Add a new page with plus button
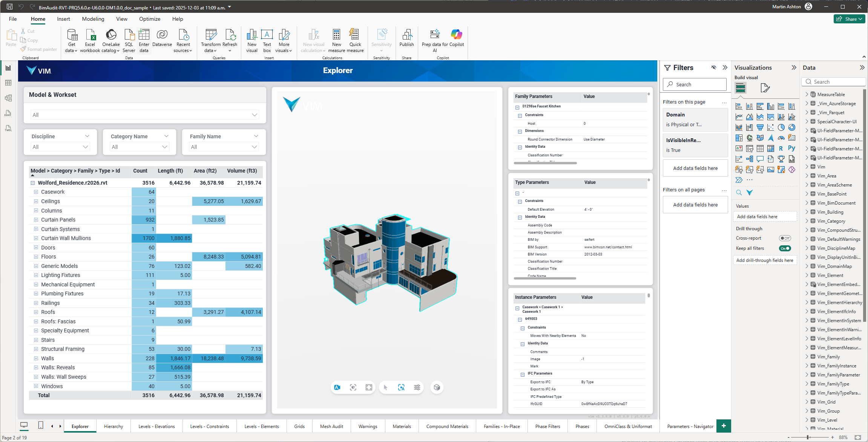868x442 pixels. click(x=723, y=426)
